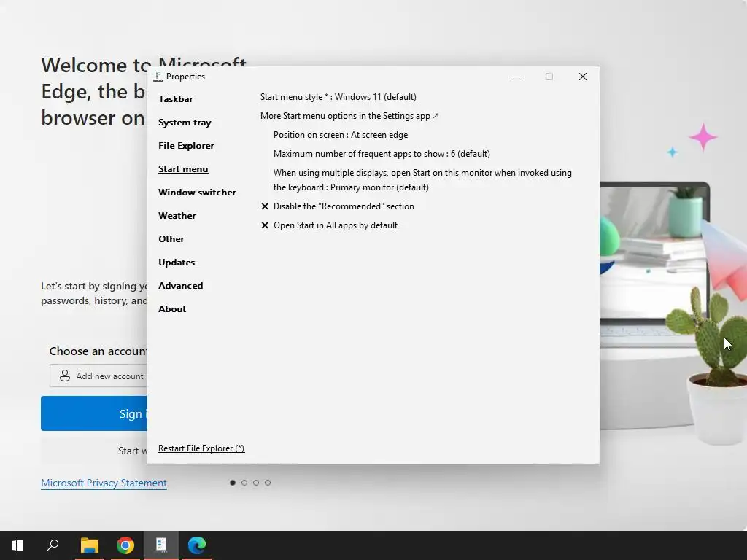
Task: Open the About section
Action: click(x=172, y=309)
